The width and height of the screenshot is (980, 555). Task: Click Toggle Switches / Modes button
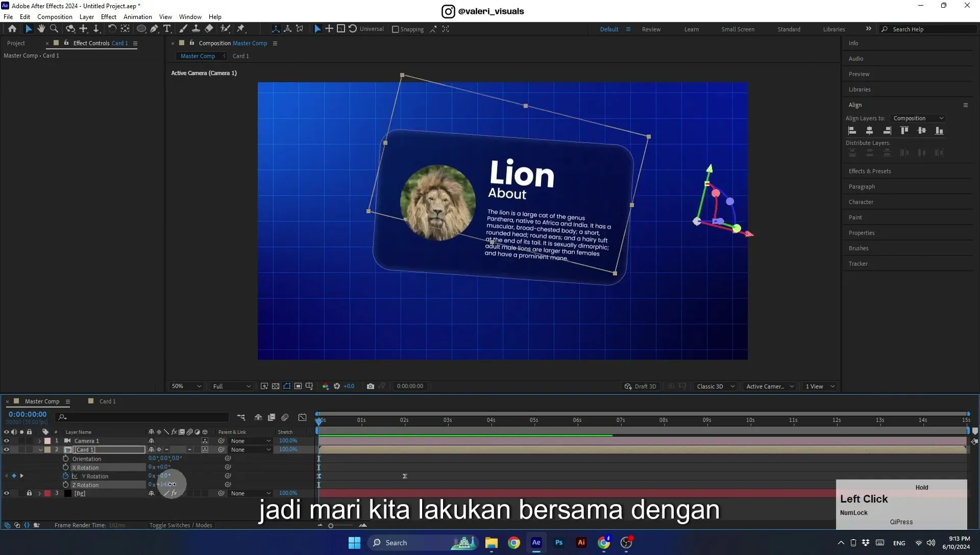click(x=181, y=525)
